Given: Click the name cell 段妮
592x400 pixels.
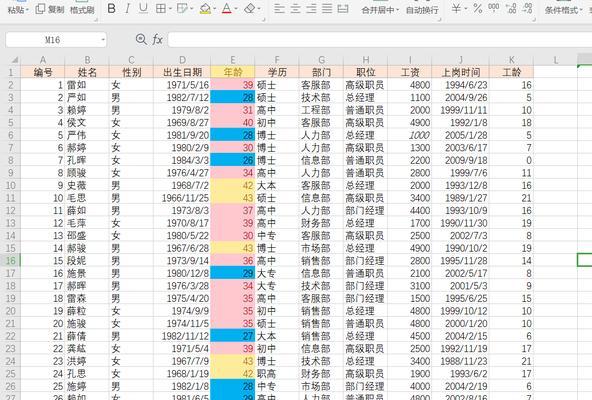Looking at the screenshot, I should (x=87, y=261).
